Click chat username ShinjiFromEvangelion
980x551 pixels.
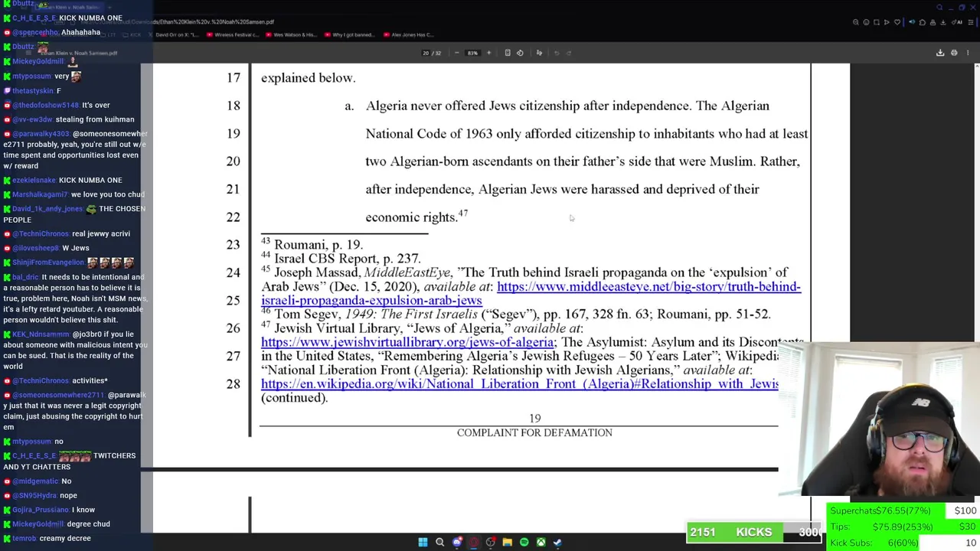48,262
